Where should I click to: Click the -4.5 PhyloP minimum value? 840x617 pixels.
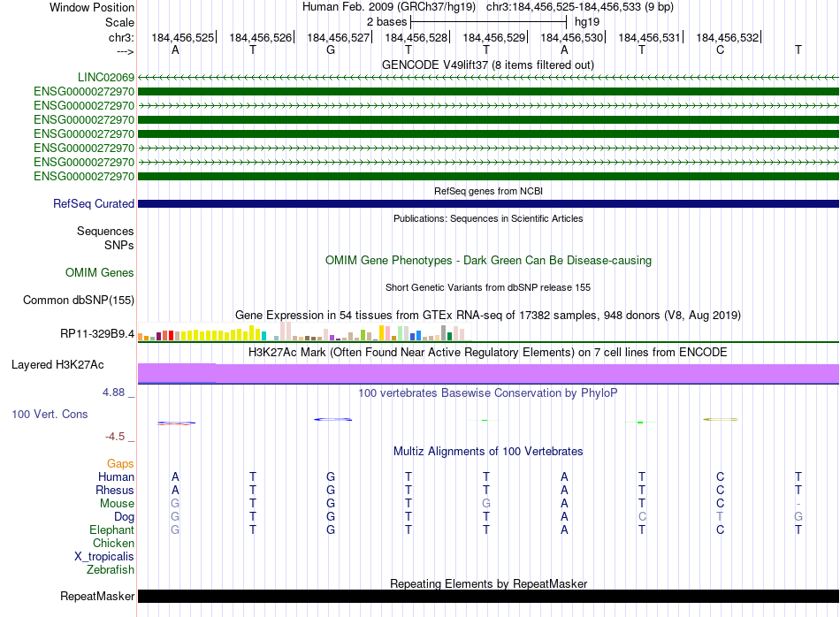pyautogui.click(x=115, y=437)
